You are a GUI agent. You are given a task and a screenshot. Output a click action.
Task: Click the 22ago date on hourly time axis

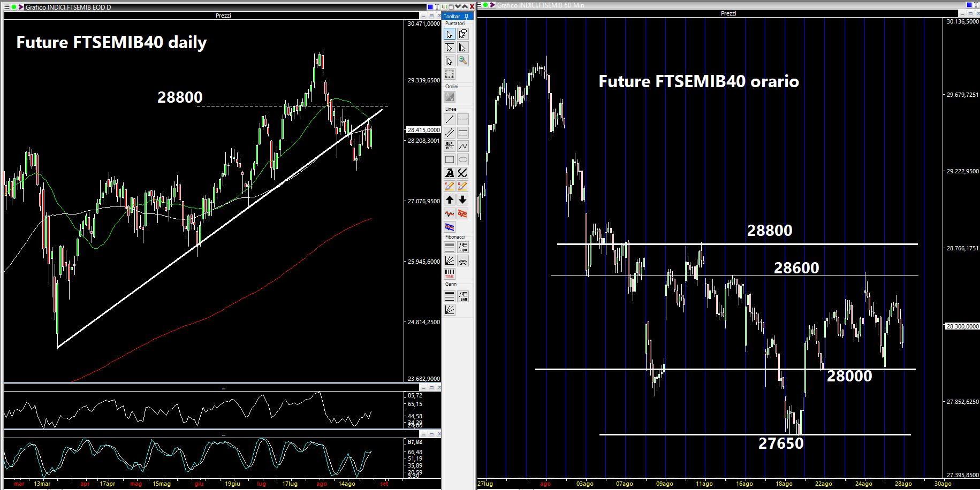pyautogui.click(x=824, y=484)
